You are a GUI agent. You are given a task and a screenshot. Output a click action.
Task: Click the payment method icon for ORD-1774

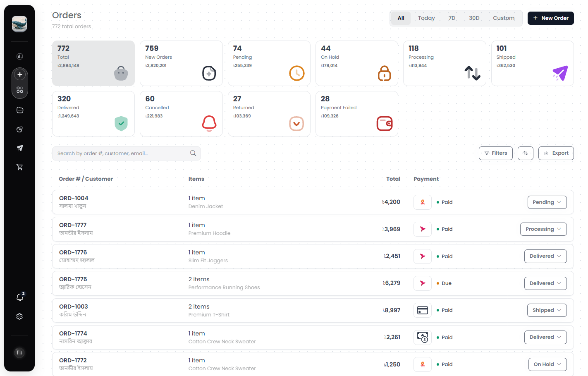pyautogui.click(x=423, y=338)
